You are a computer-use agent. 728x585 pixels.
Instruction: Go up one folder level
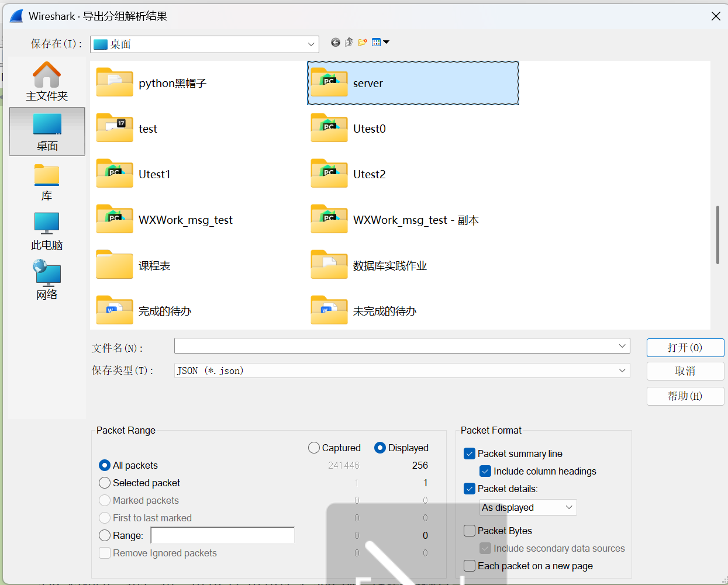(349, 42)
